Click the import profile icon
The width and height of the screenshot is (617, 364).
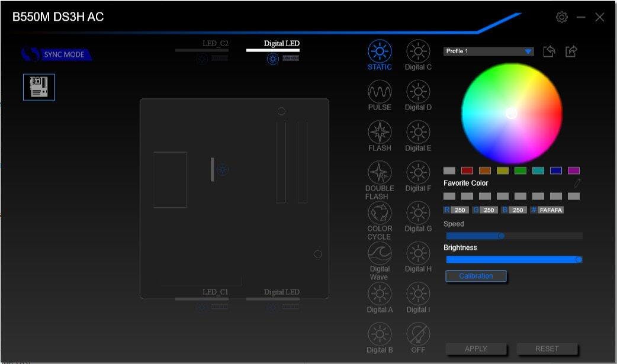549,51
